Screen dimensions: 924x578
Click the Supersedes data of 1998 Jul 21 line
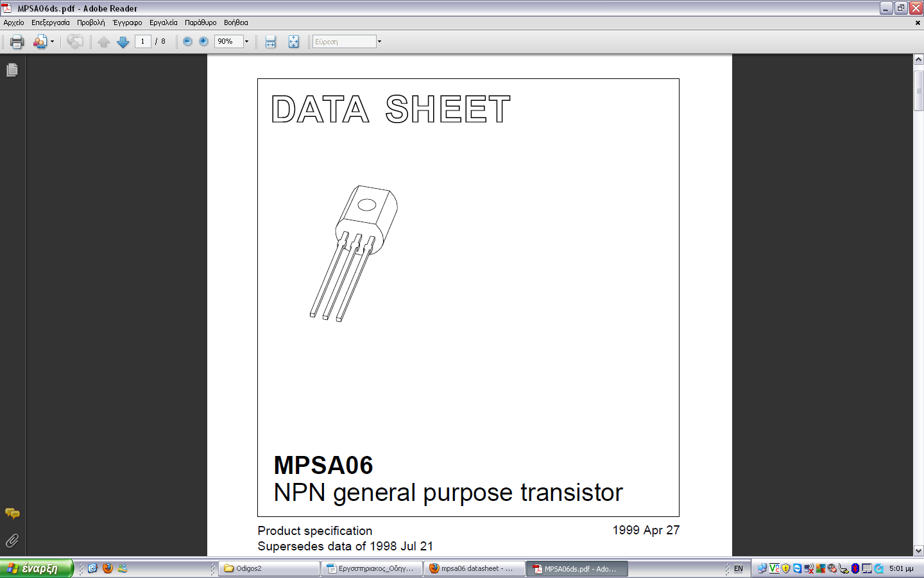345,547
